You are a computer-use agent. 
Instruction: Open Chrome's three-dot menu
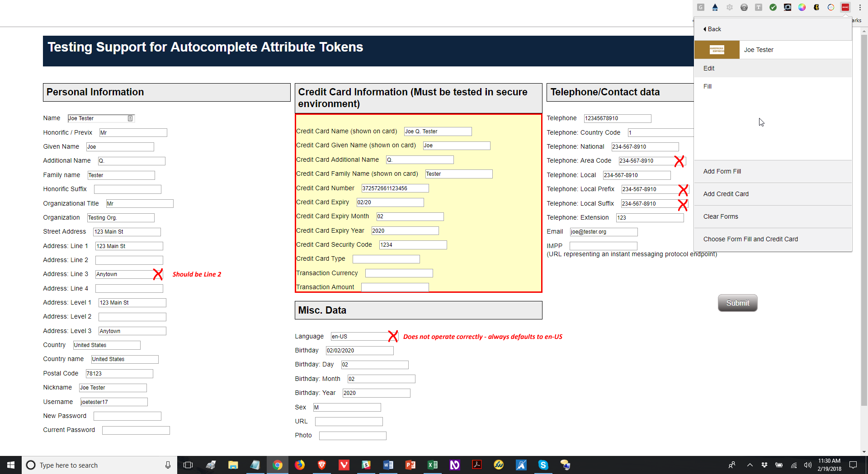[x=860, y=7]
